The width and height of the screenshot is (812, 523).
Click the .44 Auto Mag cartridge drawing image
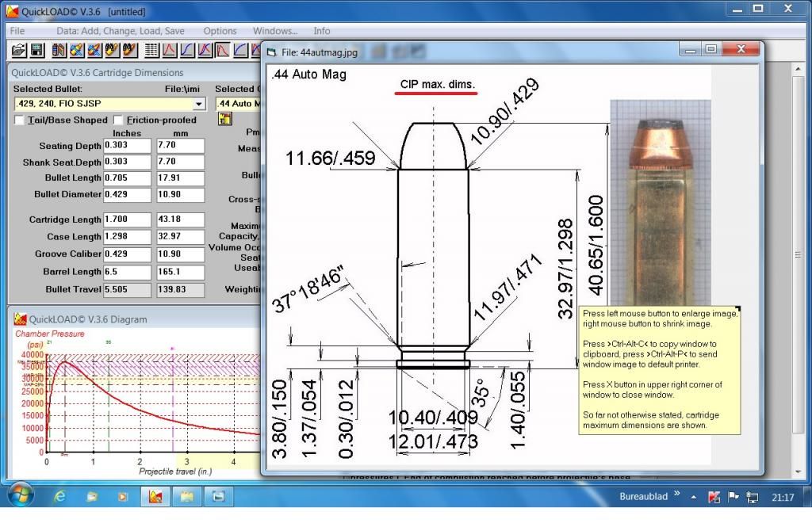(432, 261)
